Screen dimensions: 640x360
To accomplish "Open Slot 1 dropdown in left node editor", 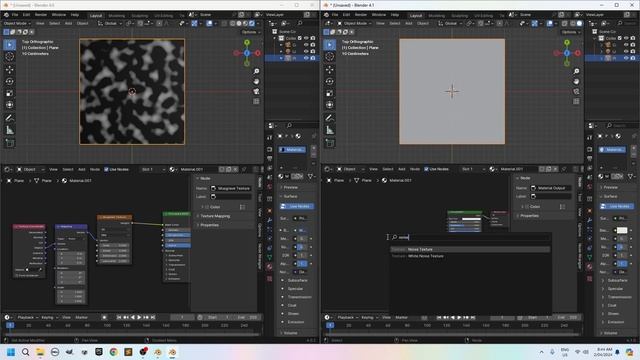I will tap(152, 169).
